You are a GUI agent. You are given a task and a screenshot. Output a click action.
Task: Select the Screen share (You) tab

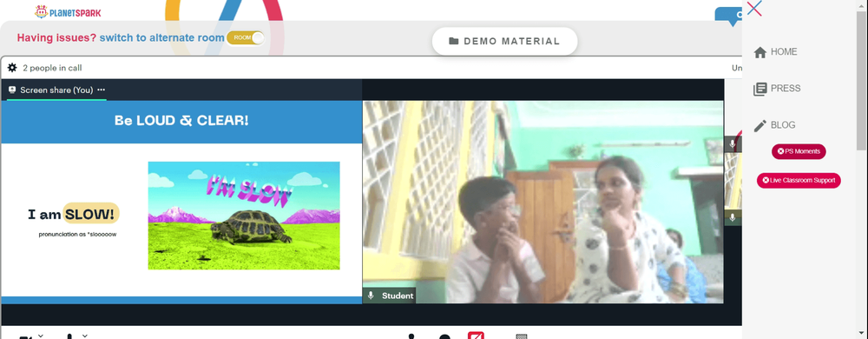pyautogui.click(x=56, y=90)
